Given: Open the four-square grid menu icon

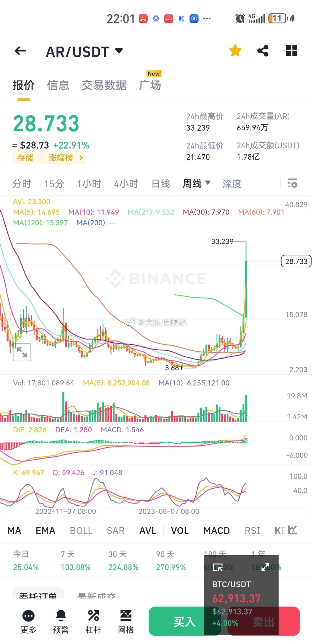Looking at the screenshot, I should click(291, 51).
